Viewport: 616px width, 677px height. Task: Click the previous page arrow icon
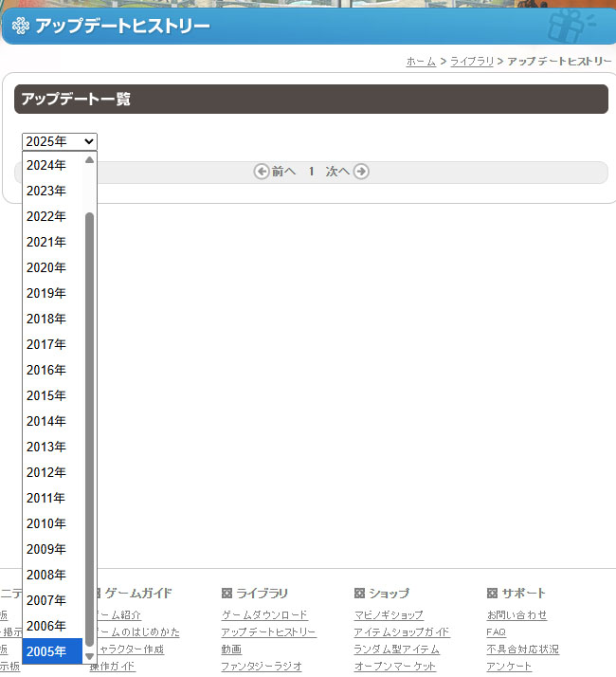[x=262, y=172]
